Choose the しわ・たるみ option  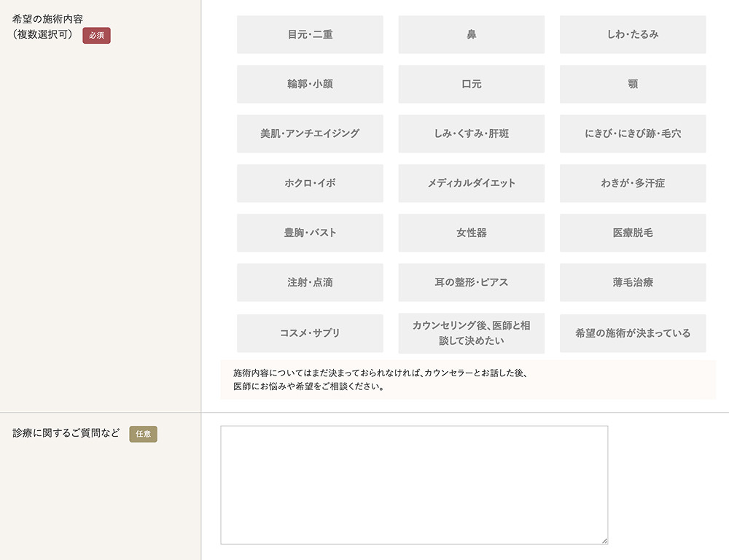pyautogui.click(x=633, y=34)
